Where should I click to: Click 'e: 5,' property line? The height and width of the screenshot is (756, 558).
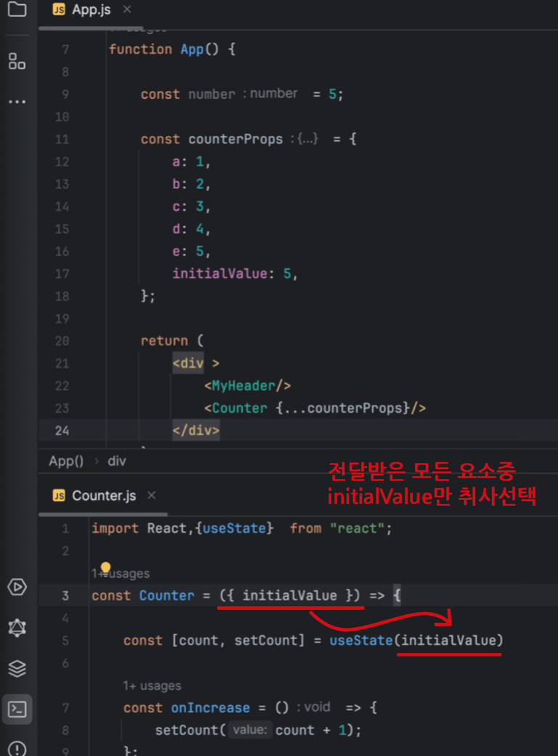click(191, 252)
